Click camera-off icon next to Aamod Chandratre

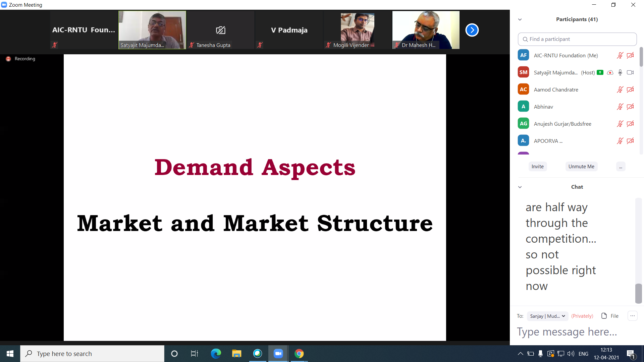(x=630, y=89)
